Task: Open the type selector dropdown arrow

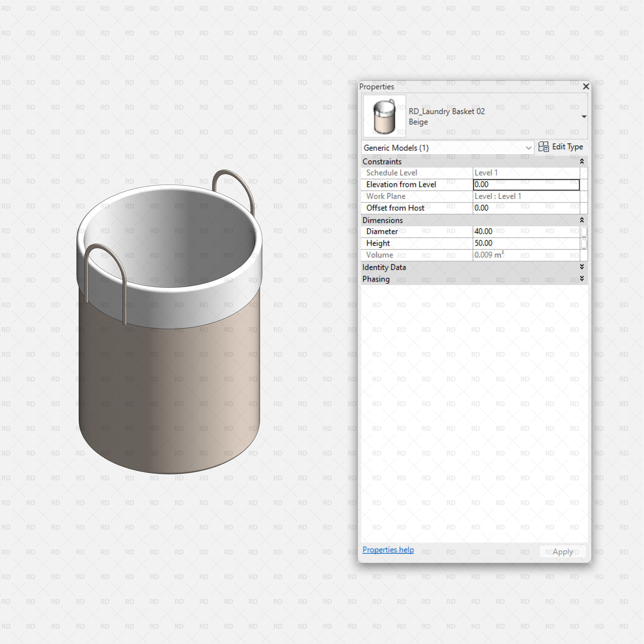Action: [584, 116]
